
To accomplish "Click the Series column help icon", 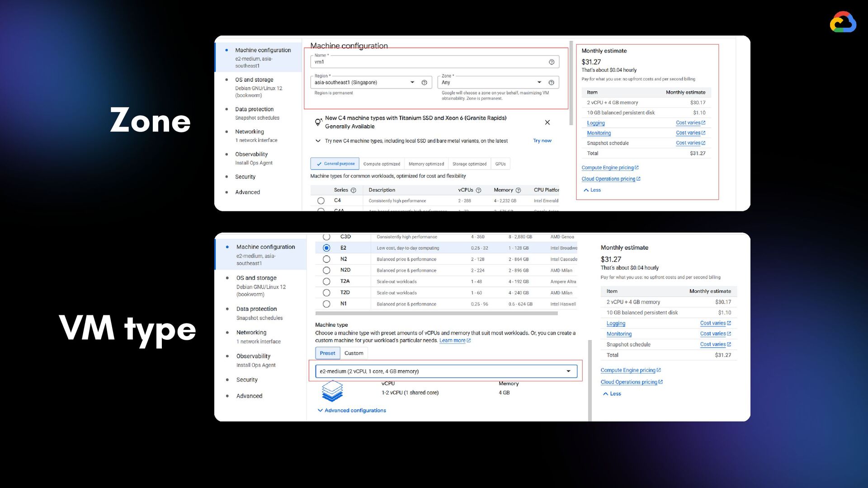I will (354, 190).
